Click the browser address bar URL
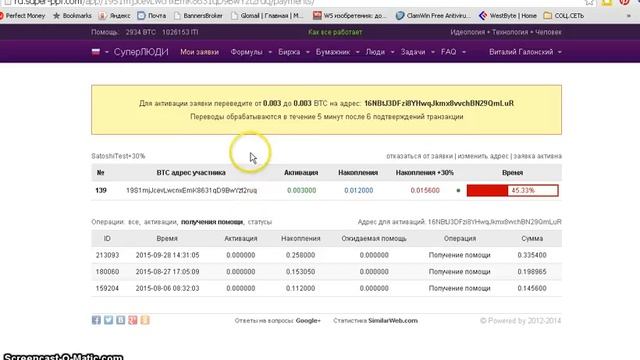This screenshot has width=640, height=360. (x=163, y=2)
